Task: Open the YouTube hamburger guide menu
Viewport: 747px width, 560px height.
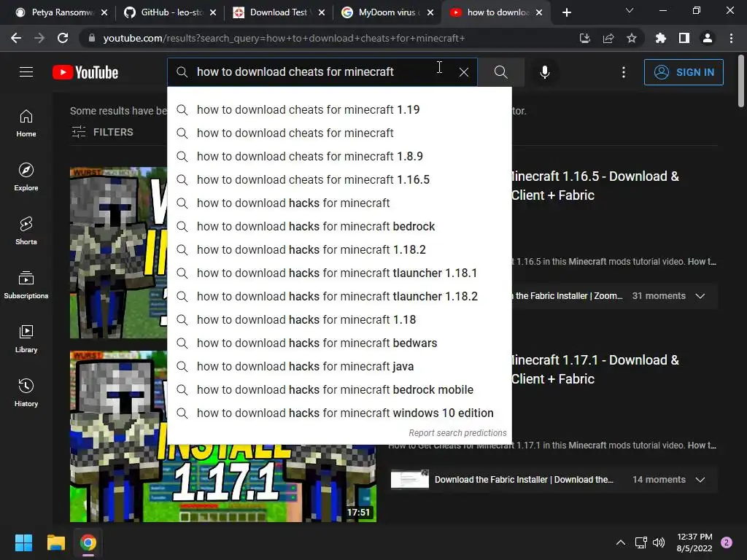Action: click(x=26, y=72)
